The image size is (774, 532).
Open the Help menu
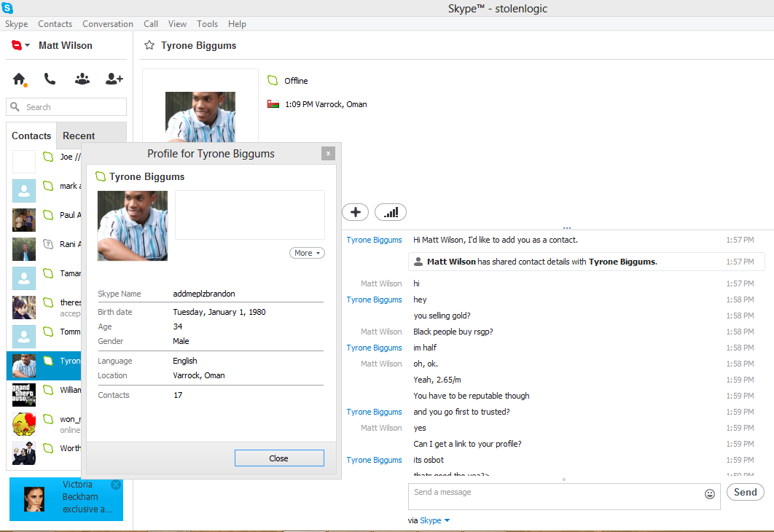pyautogui.click(x=237, y=24)
